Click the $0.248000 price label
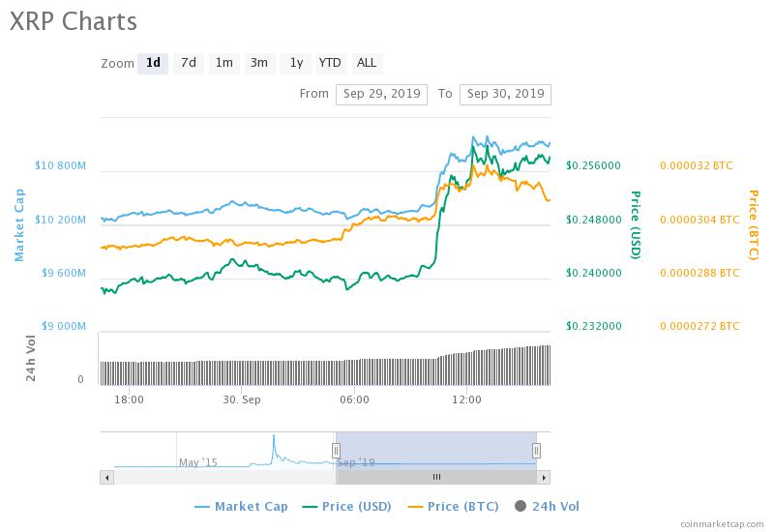 [594, 220]
